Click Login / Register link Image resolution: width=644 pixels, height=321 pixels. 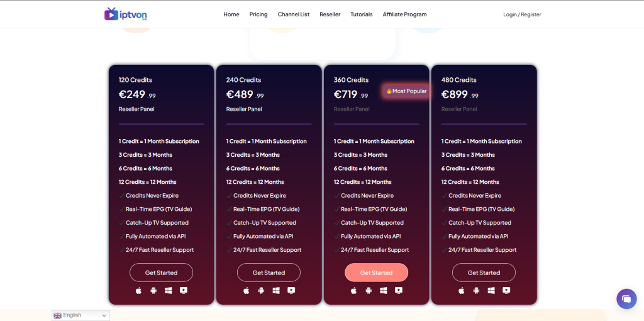point(521,14)
